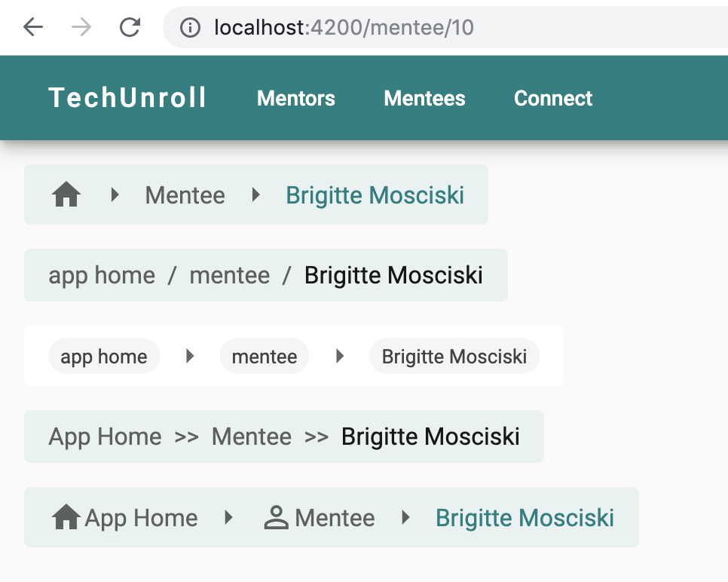The width and height of the screenshot is (728, 582).
Task: View site information icon in address bar
Action: tap(190, 28)
